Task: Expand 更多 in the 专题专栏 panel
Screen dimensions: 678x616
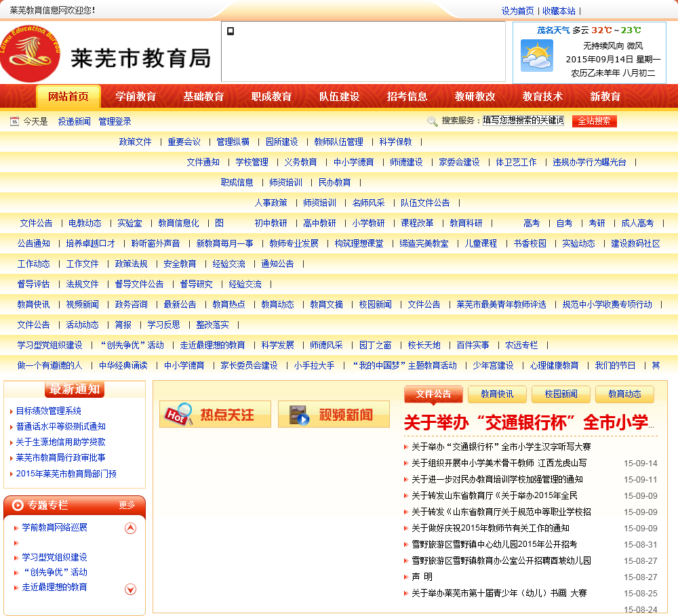Action: point(127,505)
